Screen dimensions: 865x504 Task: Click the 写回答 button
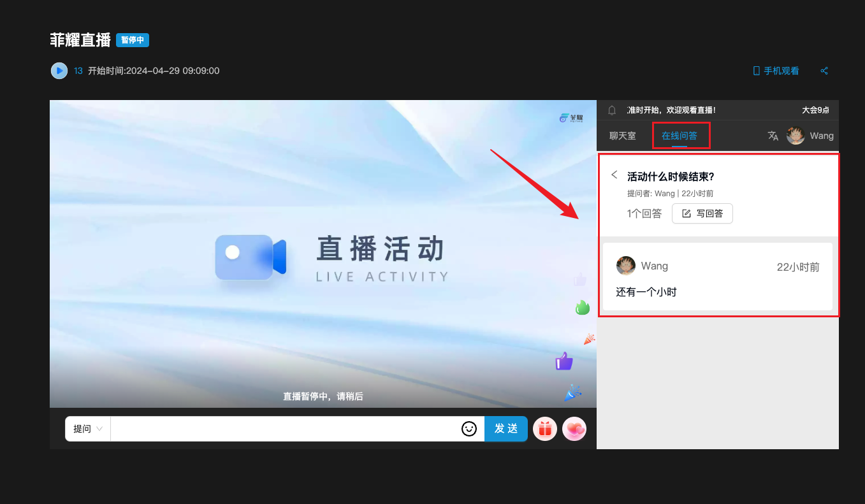[702, 213]
